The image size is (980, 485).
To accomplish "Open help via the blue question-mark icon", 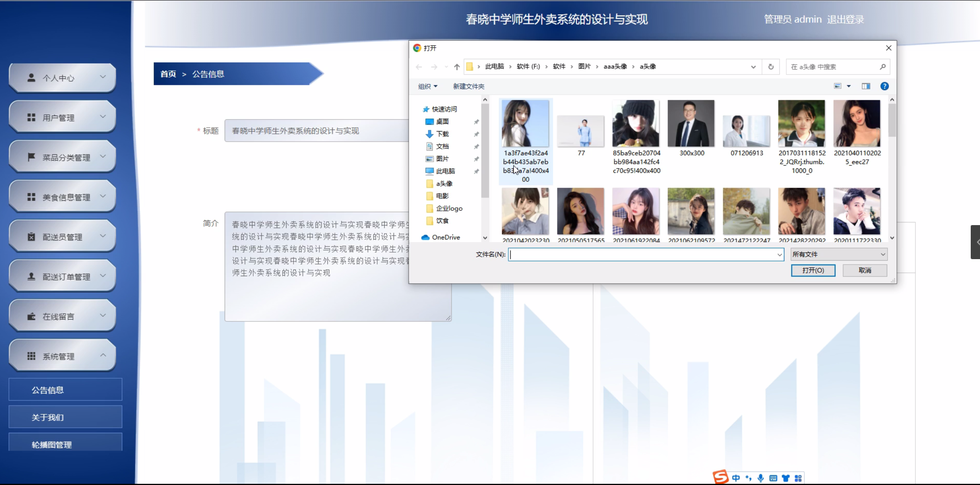I will 884,86.
